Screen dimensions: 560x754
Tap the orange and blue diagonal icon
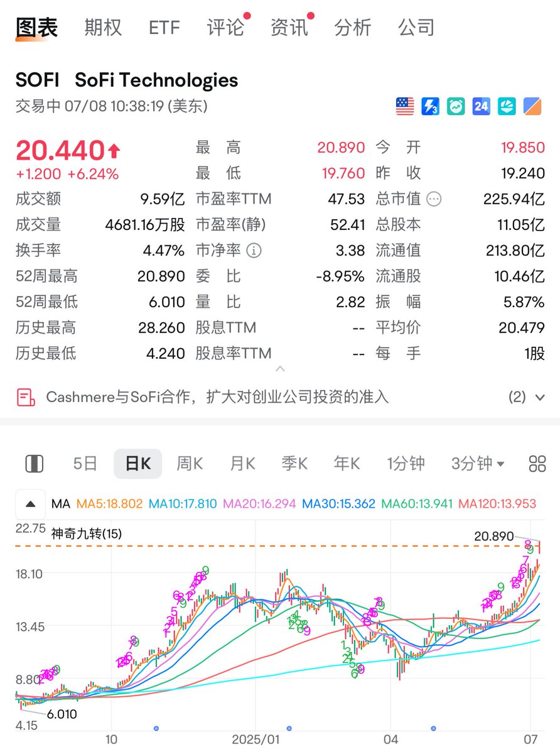532,106
